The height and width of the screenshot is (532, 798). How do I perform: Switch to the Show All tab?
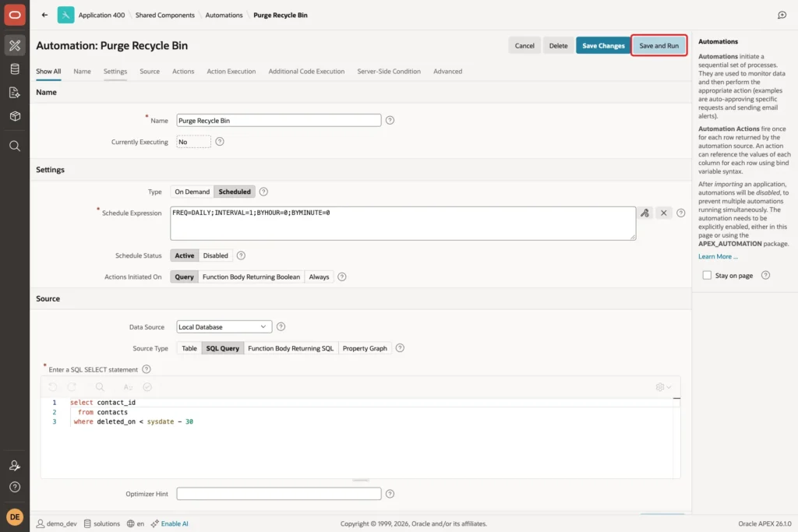(48, 71)
